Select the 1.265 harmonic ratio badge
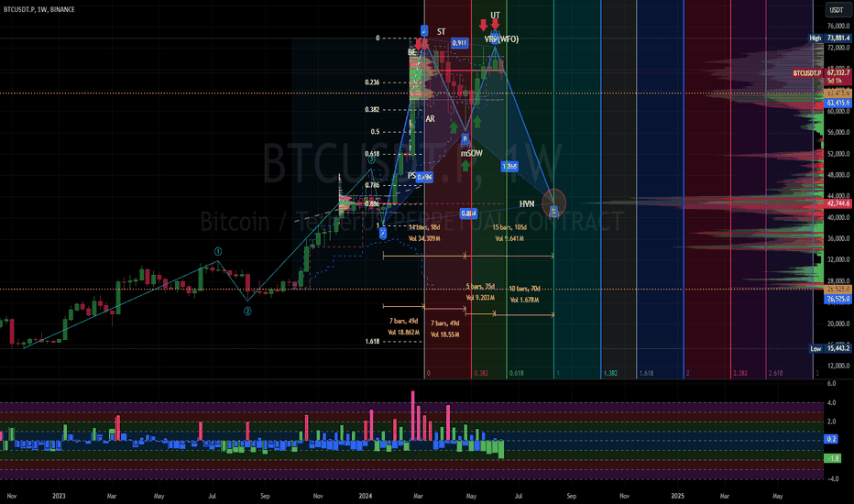This screenshot has width=854, height=504. tap(509, 166)
